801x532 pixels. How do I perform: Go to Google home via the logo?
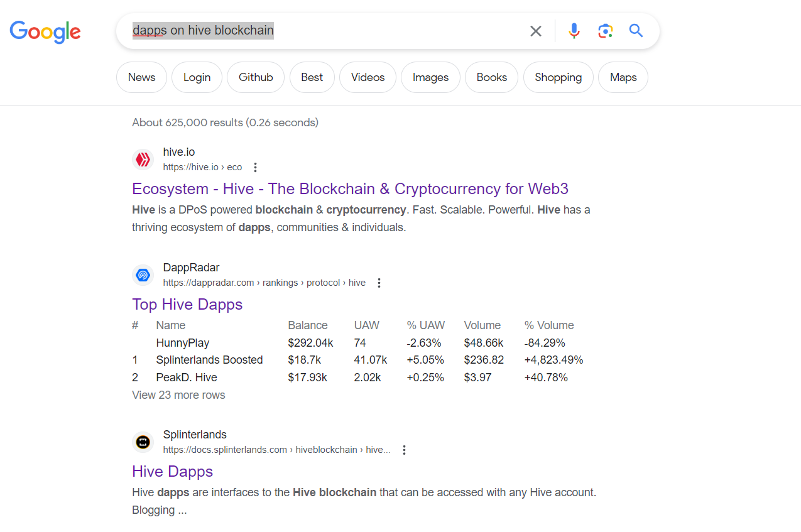click(x=45, y=31)
